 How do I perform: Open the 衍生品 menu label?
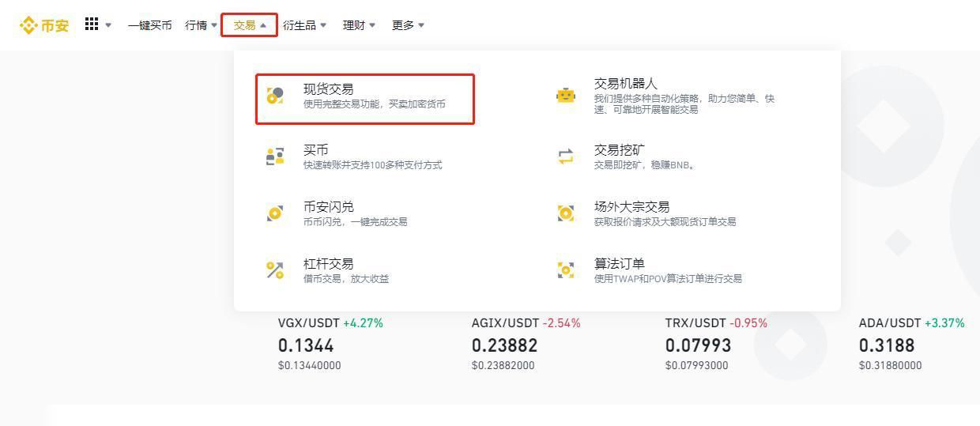point(300,25)
